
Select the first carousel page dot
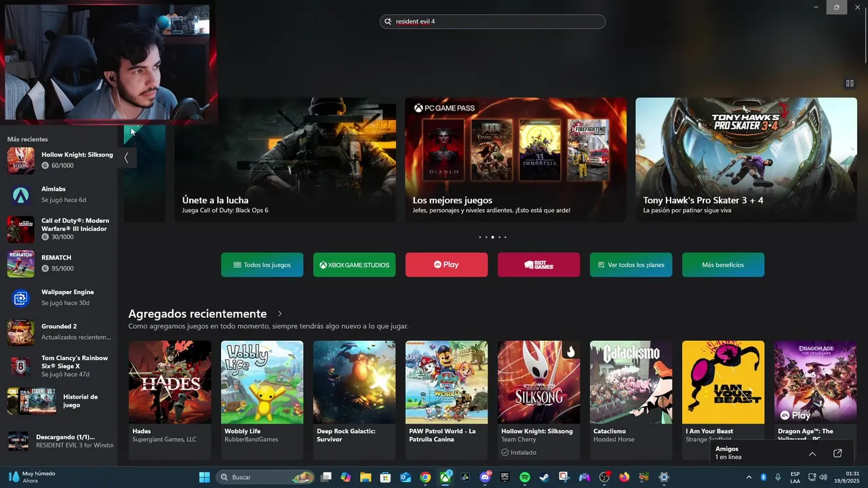[479, 237]
